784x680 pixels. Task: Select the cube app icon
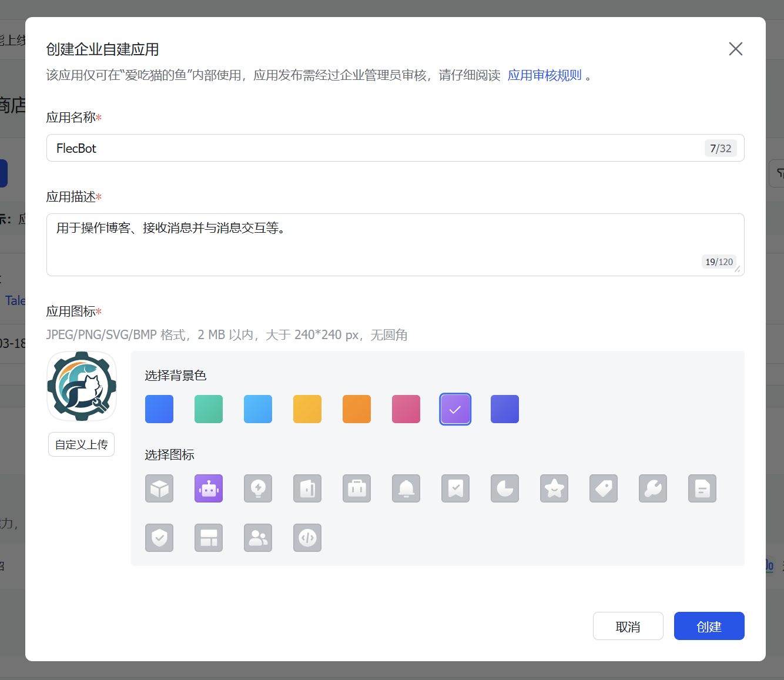(x=159, y=488)
